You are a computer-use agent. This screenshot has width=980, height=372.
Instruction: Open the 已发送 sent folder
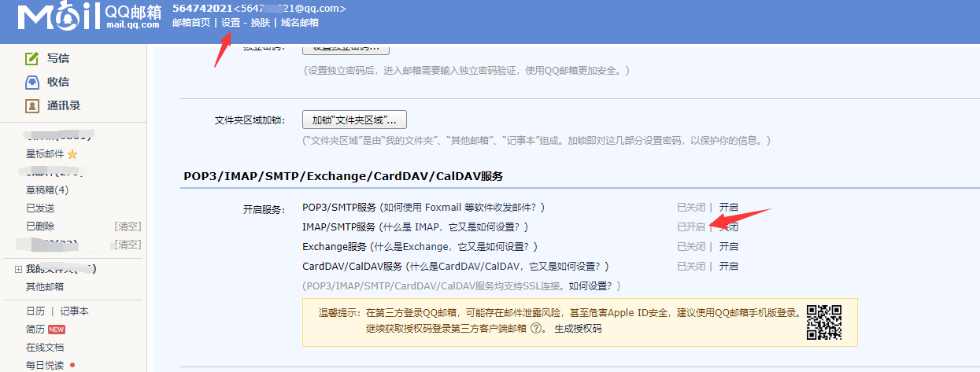point(40,208)
